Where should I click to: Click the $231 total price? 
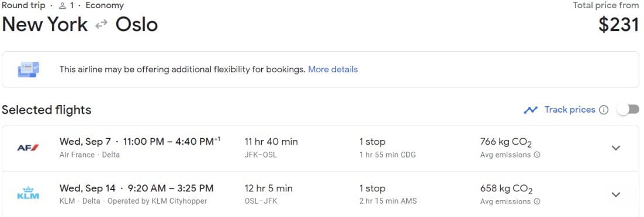(618, 24)
